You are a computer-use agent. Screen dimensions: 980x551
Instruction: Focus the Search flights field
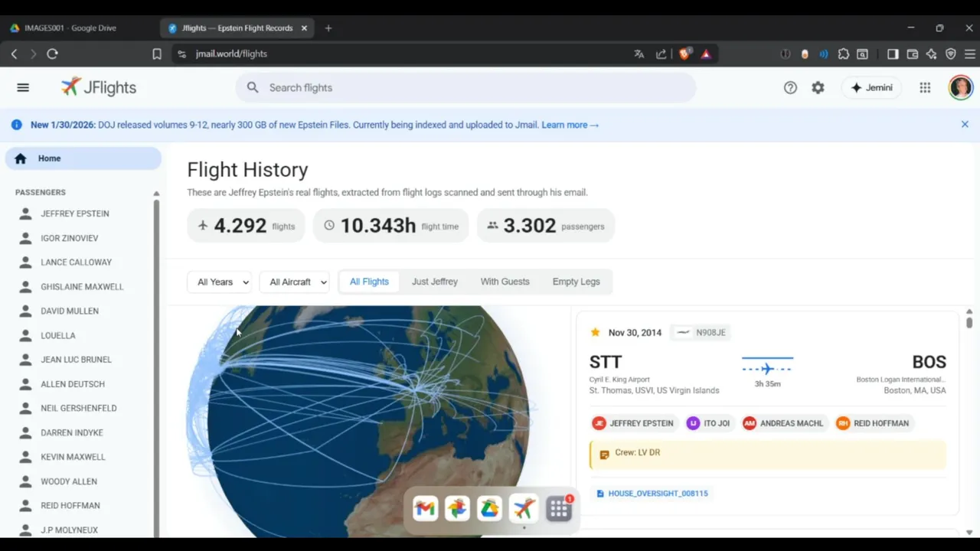point(465,87)
